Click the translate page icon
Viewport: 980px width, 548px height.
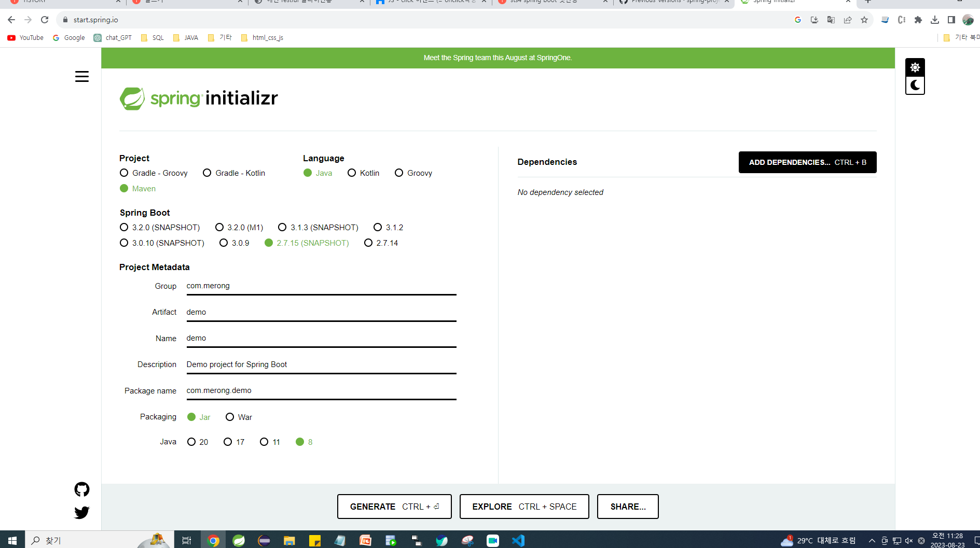click(831, 20)
